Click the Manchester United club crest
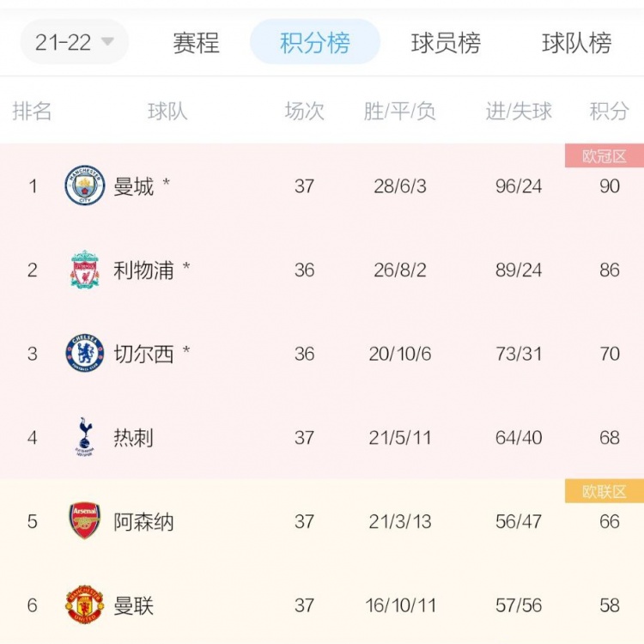 (85, 605)
